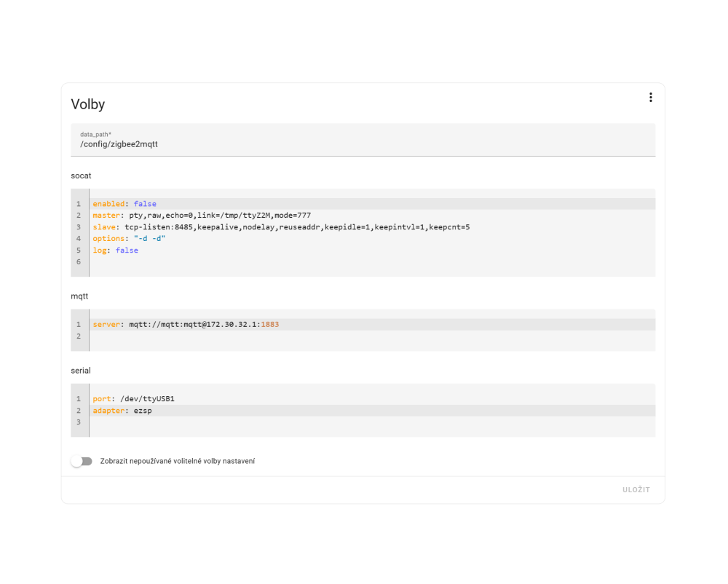Click the socat 'slave: tcp-listen' line

(280, 227)
